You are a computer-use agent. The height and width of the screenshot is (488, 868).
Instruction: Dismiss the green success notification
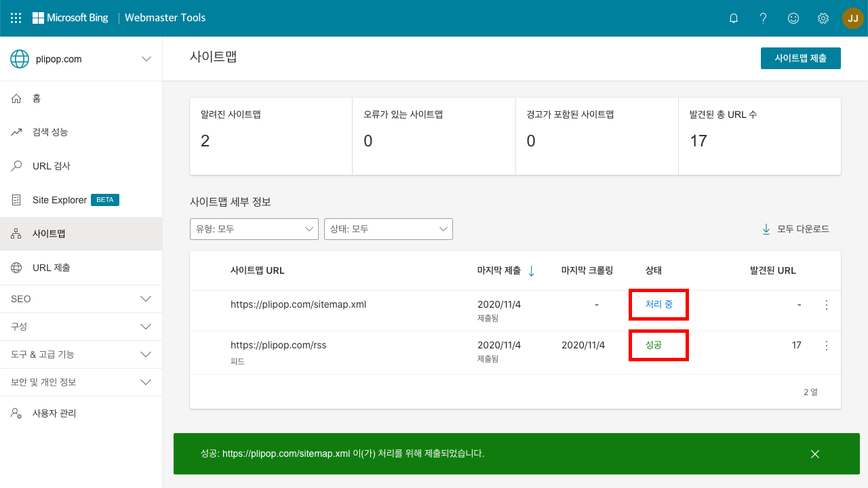pyautogui.click(x=815, y=454)
